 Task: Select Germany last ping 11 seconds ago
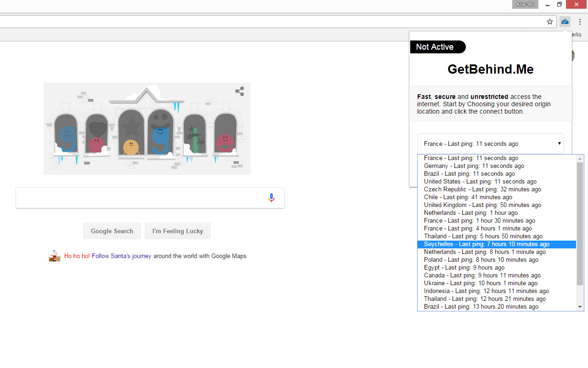497,166
